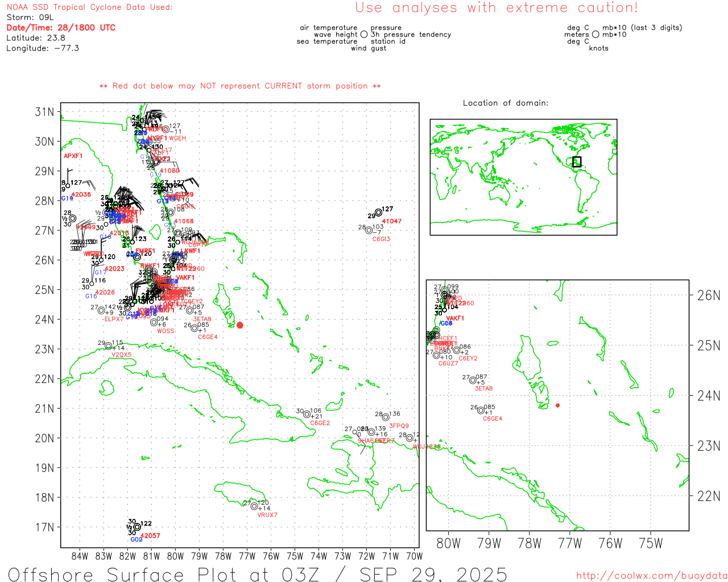Viewport: 728px width, 582px height.
Task: Select station circle for buoy 41047
Action: click(379, 213)
